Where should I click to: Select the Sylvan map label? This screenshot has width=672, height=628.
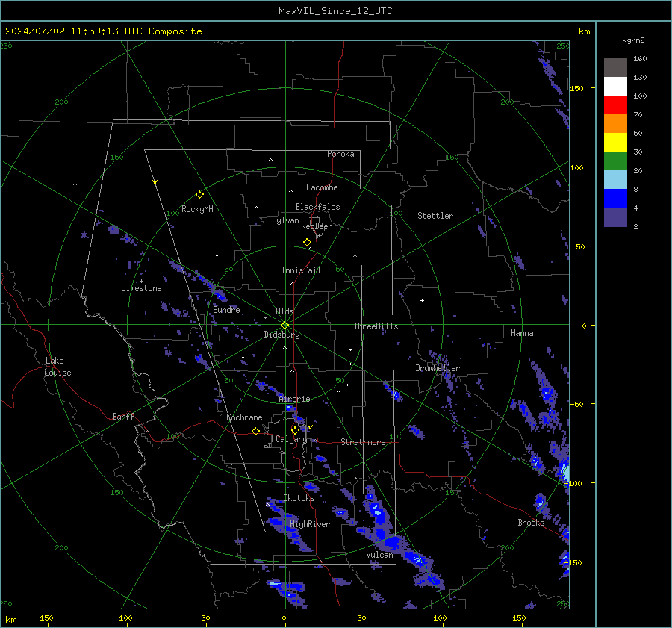[x=285, y=220]
